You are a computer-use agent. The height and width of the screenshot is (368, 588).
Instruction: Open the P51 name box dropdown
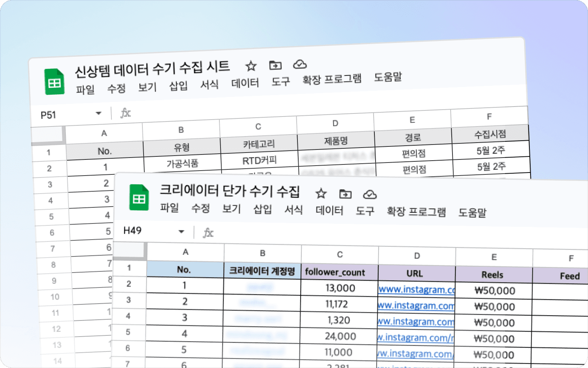[x=98, y=113]
